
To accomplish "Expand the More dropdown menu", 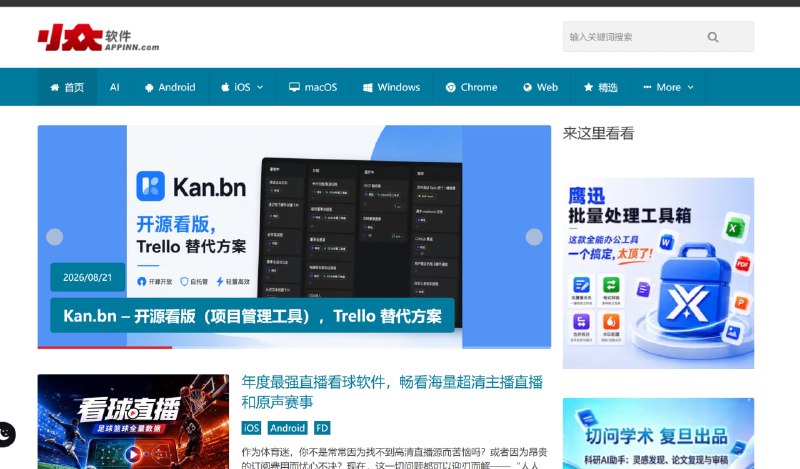I will click(x=668, y=87).
